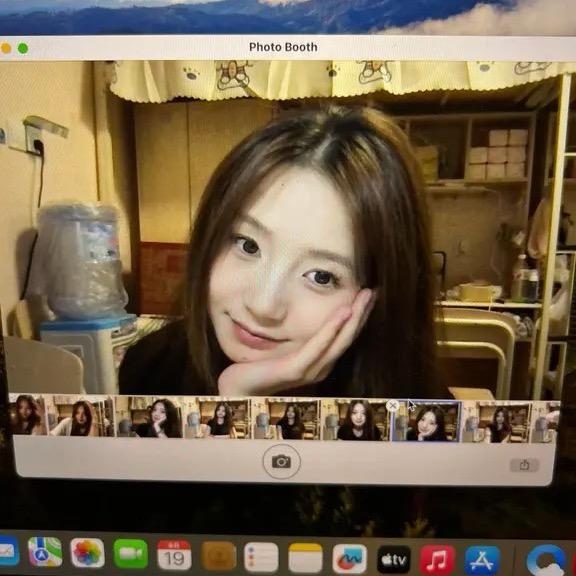Select the thumbnail just right of the highlighted one

coord(497,422)
